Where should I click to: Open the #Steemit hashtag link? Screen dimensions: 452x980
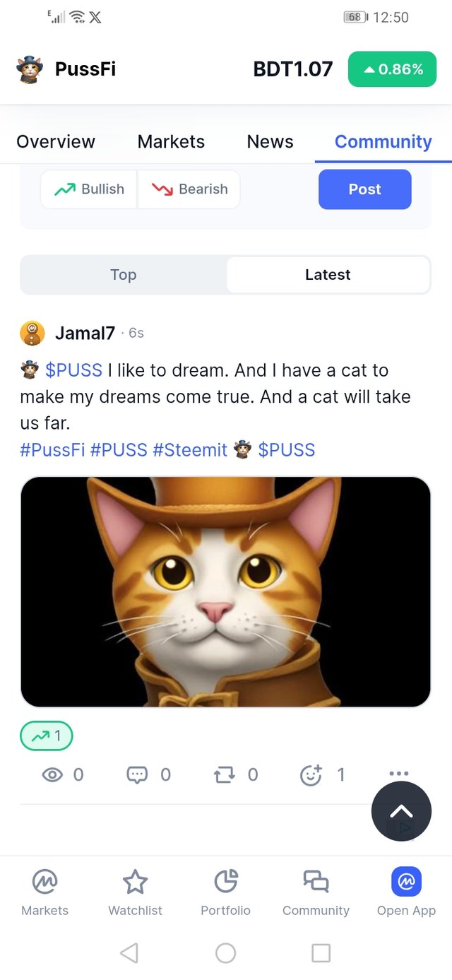tap(190, 450)
